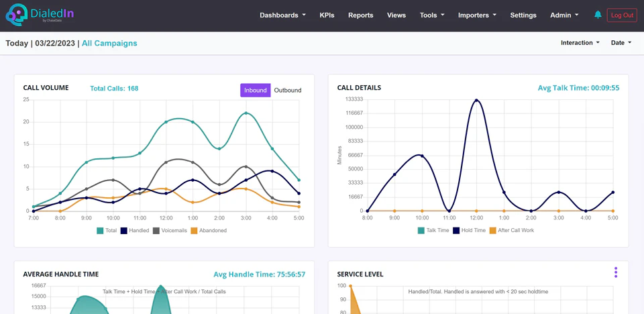Open the Reports menu item
The width and height of the screenshot is (644, 314).
coord(361,15)
